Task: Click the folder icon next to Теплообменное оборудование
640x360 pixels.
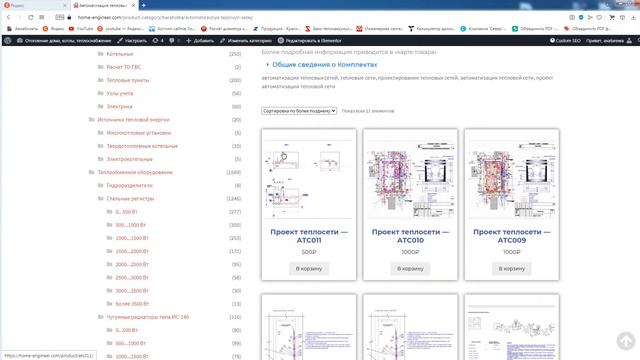Action: (x=91, y=172)
